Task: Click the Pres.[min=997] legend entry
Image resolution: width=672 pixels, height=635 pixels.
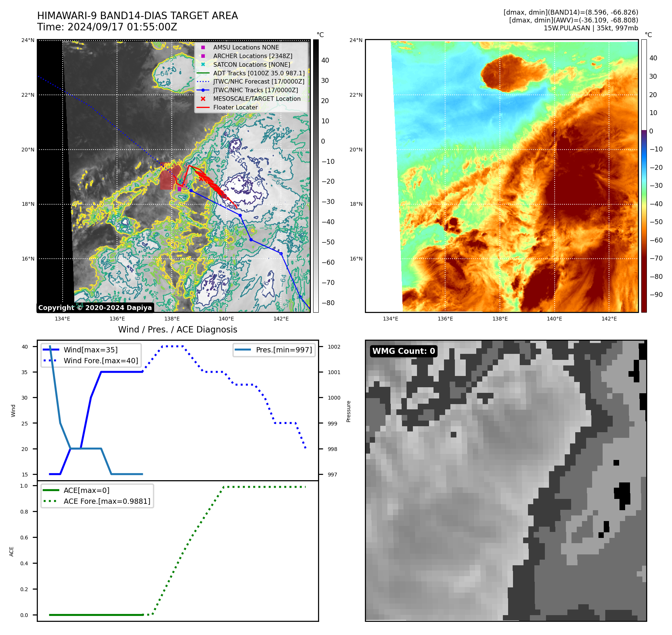Action: [283, 350]
